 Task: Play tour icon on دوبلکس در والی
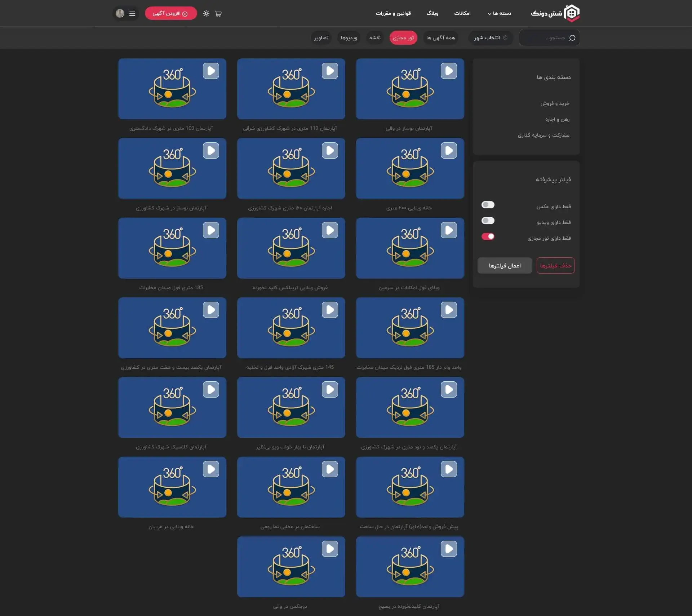click(x=330, y=549)
